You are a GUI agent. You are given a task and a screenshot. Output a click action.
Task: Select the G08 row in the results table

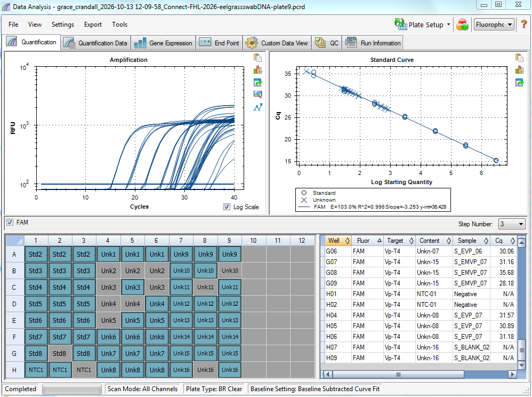(x=419, y=272)
